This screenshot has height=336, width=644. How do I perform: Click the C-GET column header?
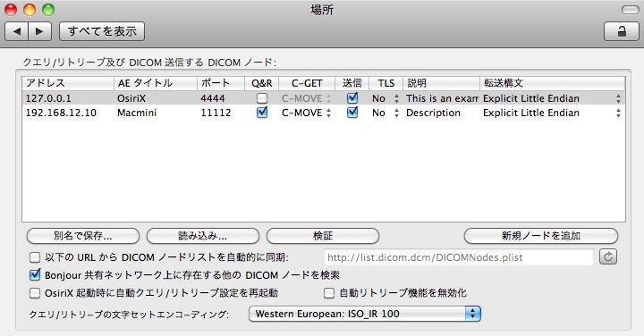[x=307, y=83]
